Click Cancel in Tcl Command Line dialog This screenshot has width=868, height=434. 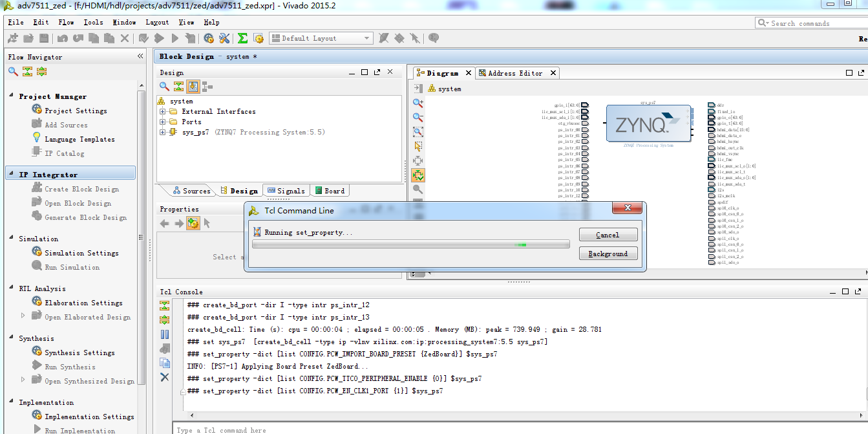pos(608,235)
